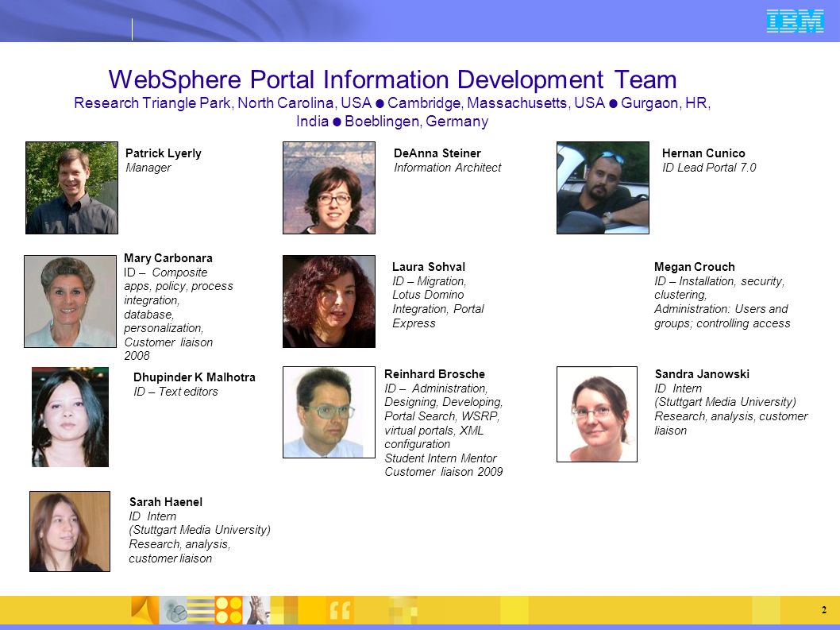Click 'Research Triangle Park, North Carolina, USA' text
The width and height of the screenshot is (840, 630).
tap(223, 103)
